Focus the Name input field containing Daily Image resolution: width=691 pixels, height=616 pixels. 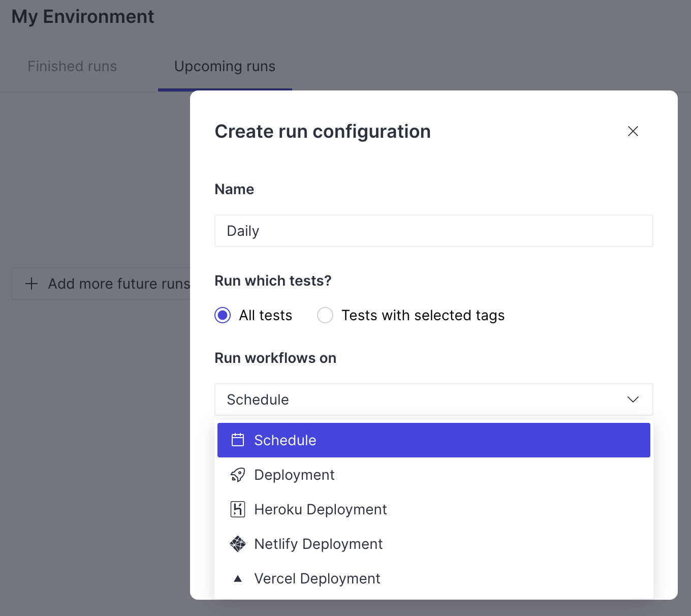pos(433,231)
